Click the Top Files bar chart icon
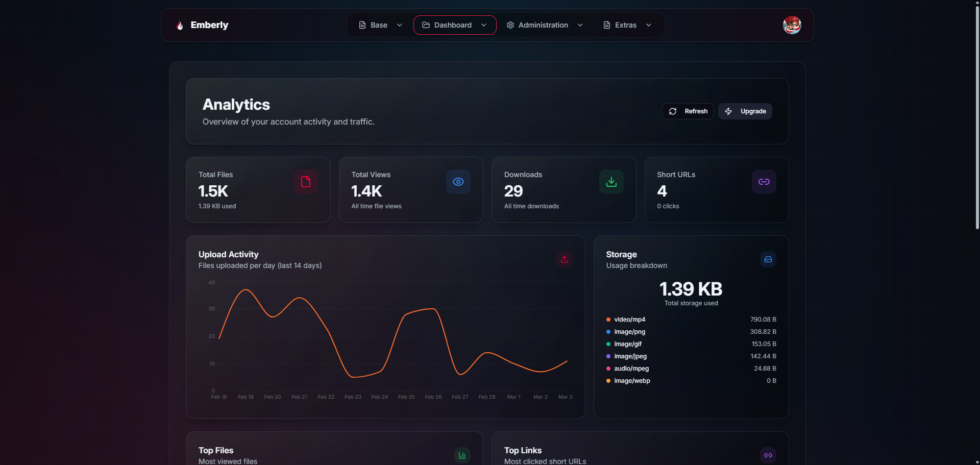980x465 pixels. (x=462, y=455)
